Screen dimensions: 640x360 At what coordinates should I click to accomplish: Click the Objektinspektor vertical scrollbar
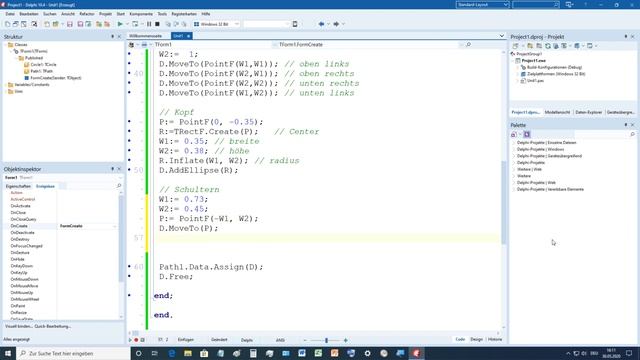tap(121, 239)
